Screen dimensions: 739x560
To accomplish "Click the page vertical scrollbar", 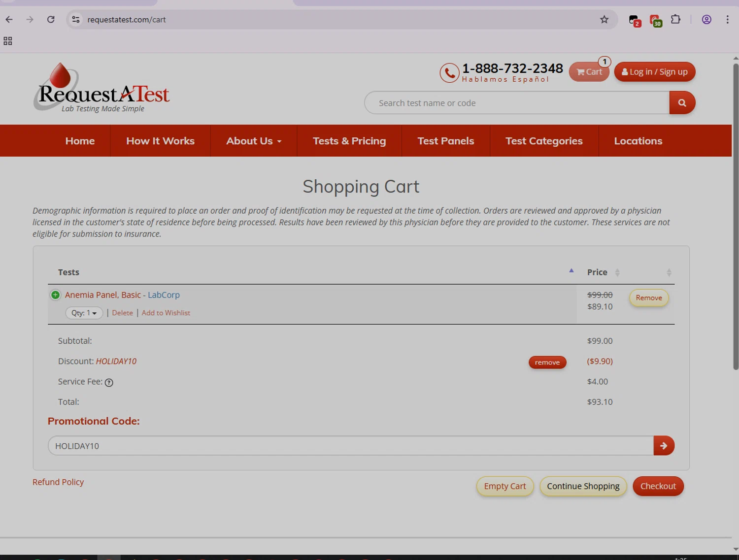I will click(x=736, y=217).
